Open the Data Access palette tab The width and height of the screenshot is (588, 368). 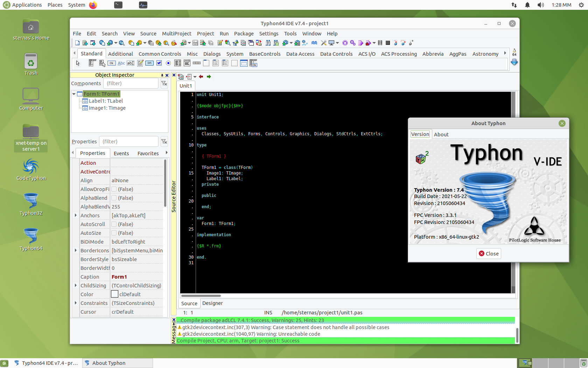coord(300,54)
